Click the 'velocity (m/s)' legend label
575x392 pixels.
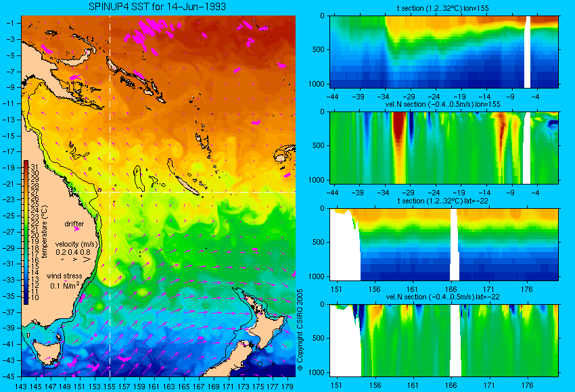[x=76, y=244]
